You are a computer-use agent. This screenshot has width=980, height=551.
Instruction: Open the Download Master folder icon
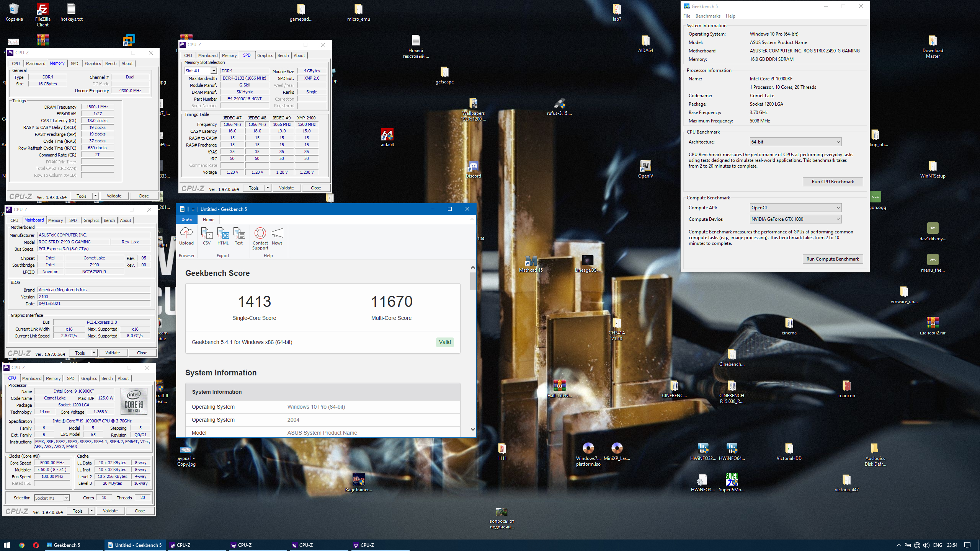tap(933, 47)
